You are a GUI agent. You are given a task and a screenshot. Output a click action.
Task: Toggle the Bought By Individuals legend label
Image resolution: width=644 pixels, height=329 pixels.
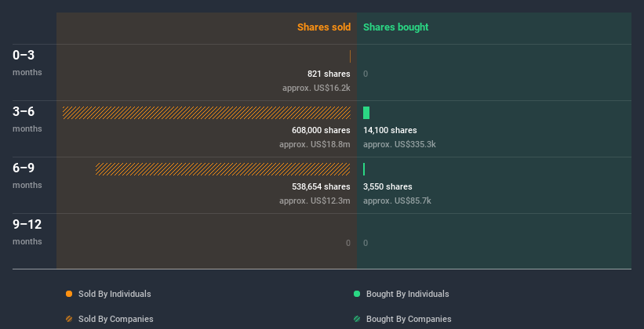(x=407, y=294)
